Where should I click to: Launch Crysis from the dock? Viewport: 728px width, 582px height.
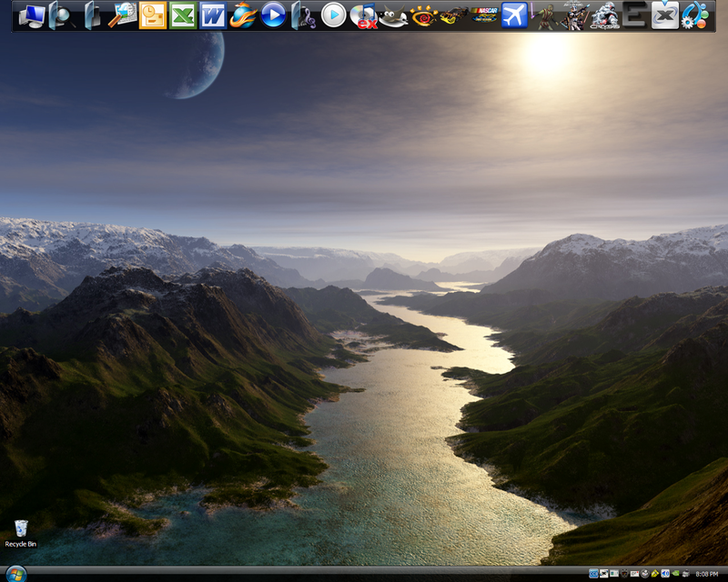(x=605, y=15)
